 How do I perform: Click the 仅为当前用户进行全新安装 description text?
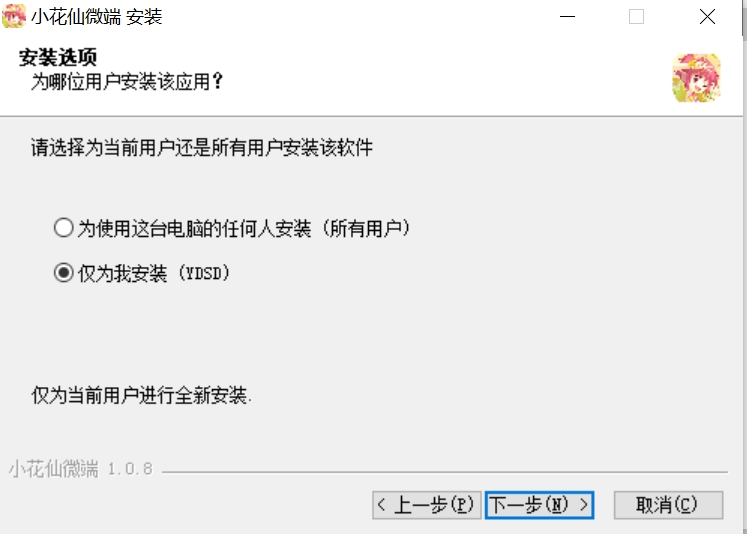pyautogui.click(x=141, y=395)
